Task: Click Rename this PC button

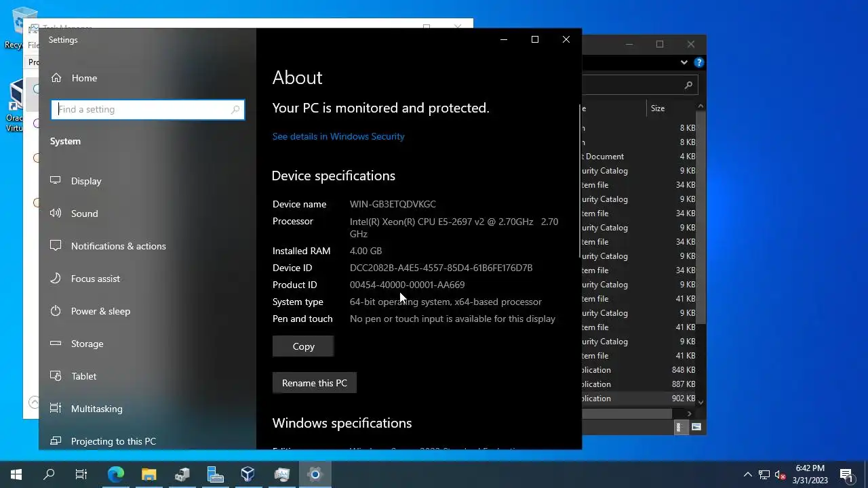Action: coord(315,383)
